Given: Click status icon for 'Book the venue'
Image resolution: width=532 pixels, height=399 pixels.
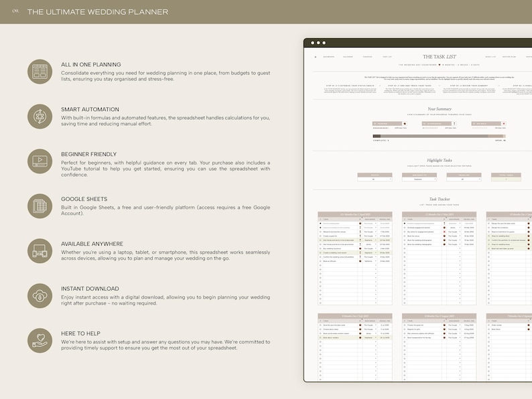Looking at the screenshot, I should tap(444, 236).
